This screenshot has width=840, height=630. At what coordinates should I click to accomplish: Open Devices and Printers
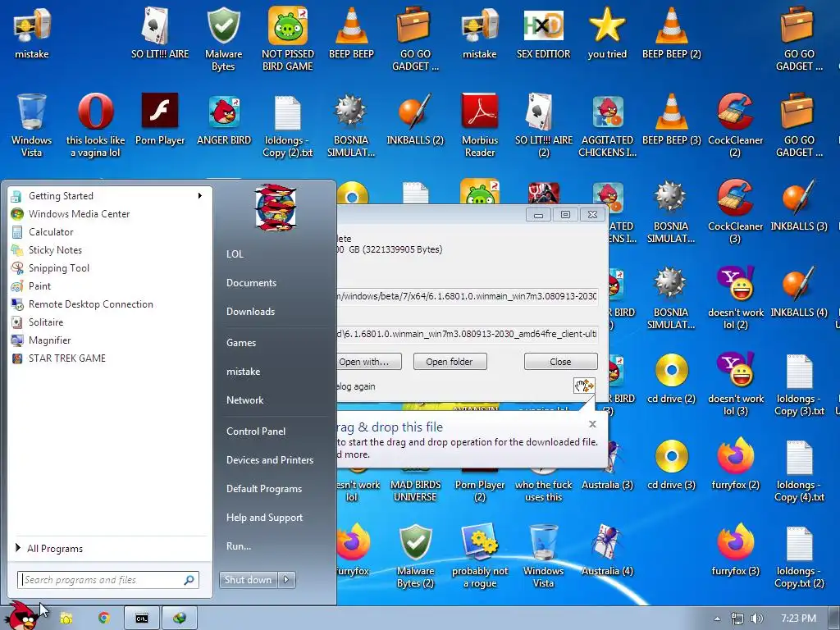coord(269,459)
